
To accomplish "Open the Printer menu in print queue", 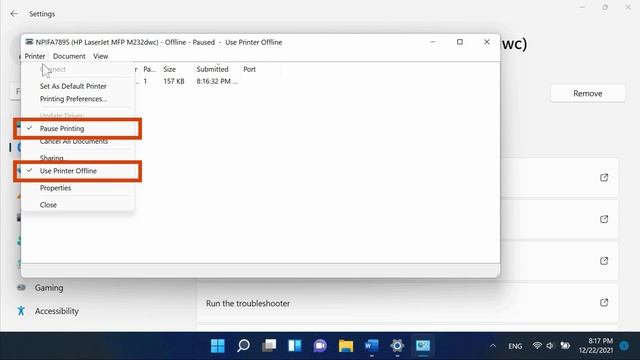I will point(35,56).
